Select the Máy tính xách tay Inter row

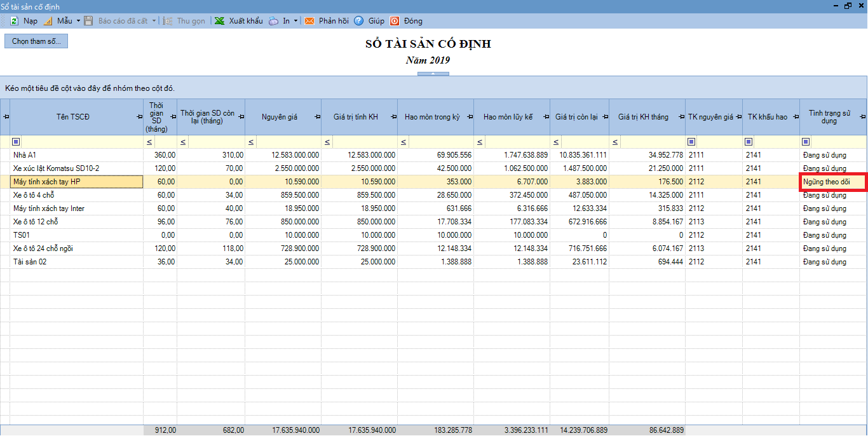coord(434,208)
